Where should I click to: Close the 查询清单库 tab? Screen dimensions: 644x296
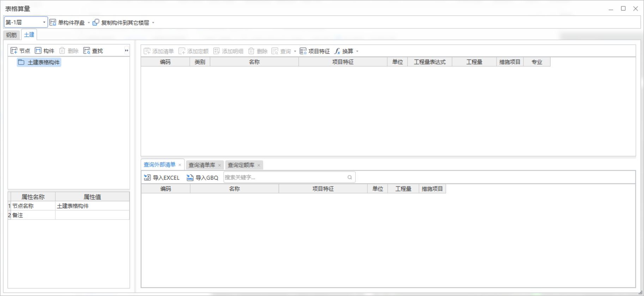pos(219,165)
